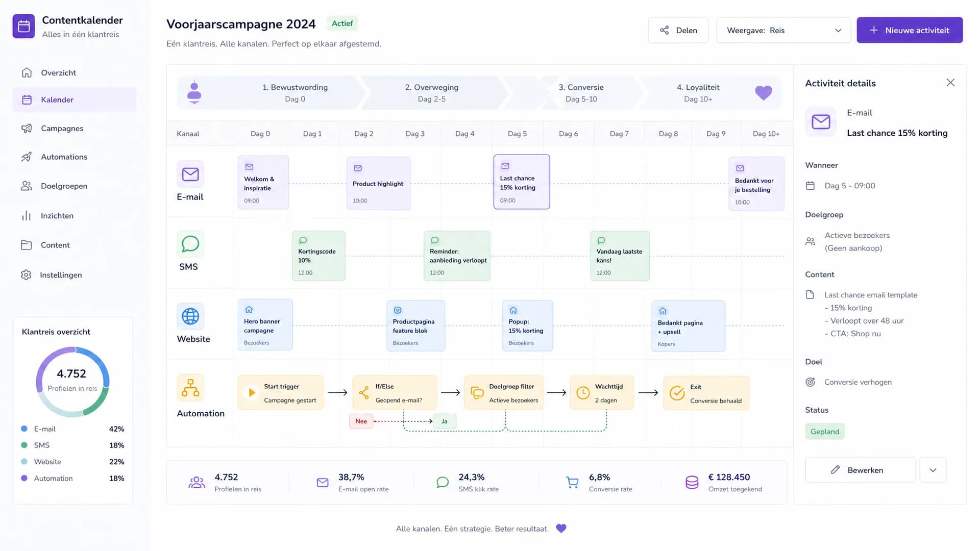The height and width of the screenshot is (551, 980).
Task: Open Bedankt pagina + upsell card
Action: click(688, 326)
